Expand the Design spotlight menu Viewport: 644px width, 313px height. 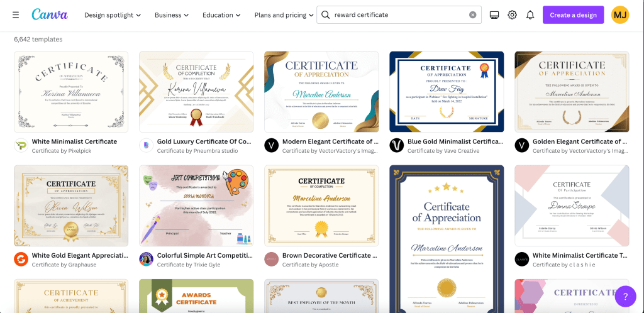click(113, 15)
